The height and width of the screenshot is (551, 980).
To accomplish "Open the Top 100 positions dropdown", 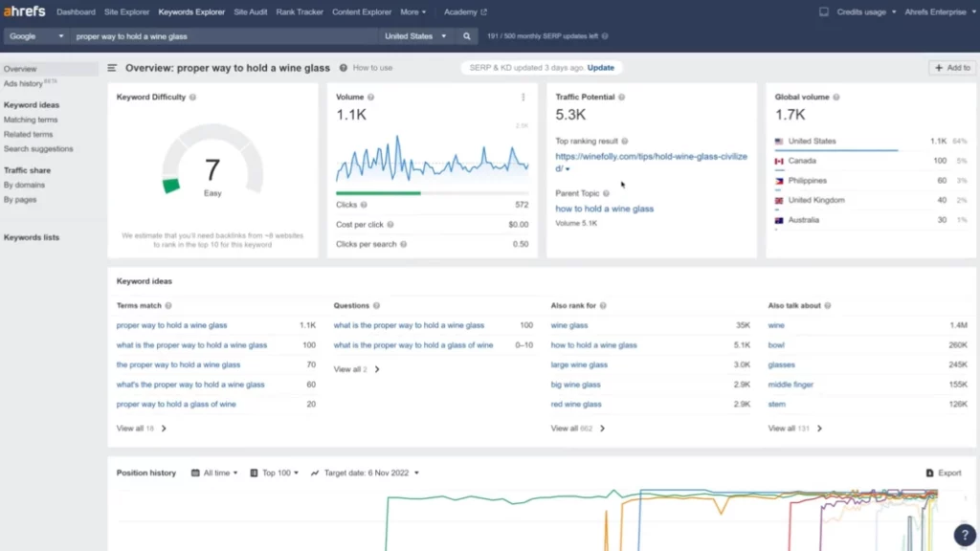I will [275, 473].
